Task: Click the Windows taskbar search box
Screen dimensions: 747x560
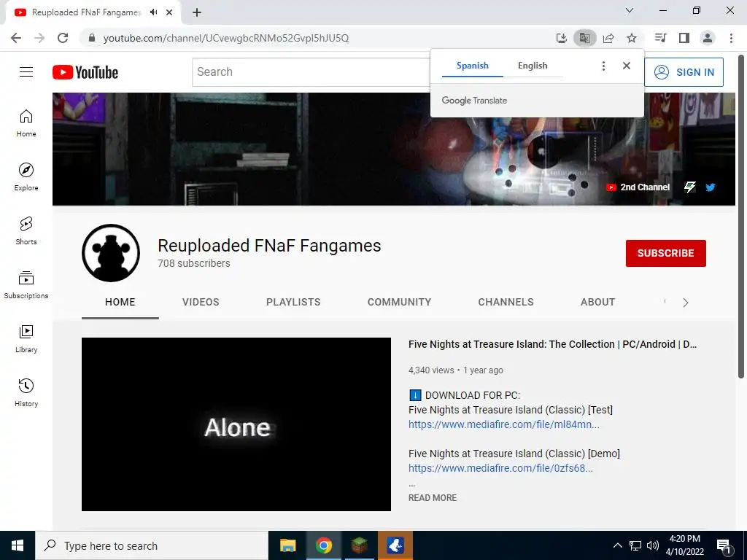Action: pyautogui.click(x=152, y=545)
